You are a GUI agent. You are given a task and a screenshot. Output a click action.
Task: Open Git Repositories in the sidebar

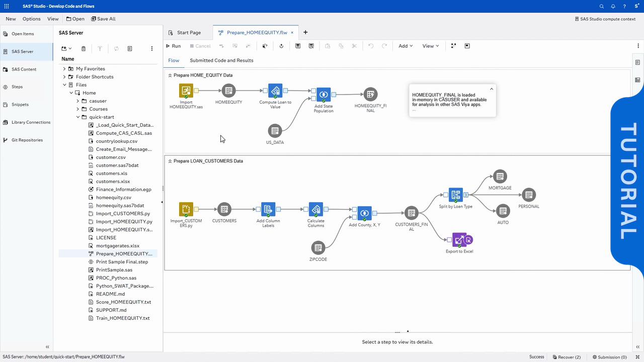[27, 140]
